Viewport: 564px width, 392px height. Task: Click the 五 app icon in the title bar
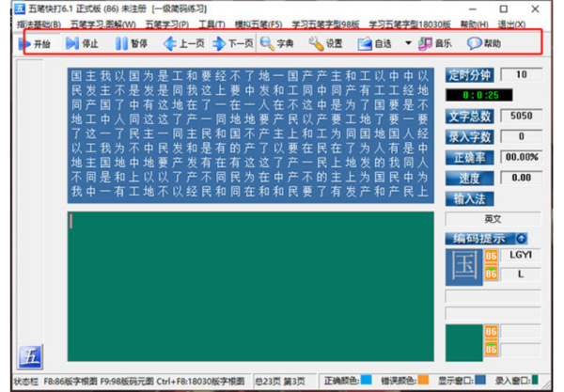tap(20, 8)
